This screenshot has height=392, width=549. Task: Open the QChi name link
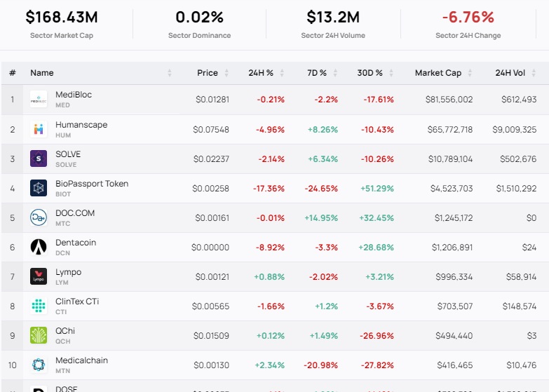(x=65, y=331)
